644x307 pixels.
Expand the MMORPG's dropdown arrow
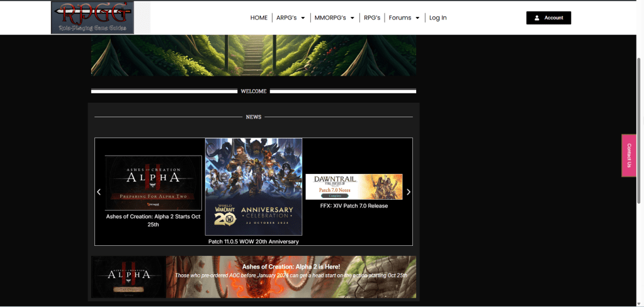(x=353, y=18)
